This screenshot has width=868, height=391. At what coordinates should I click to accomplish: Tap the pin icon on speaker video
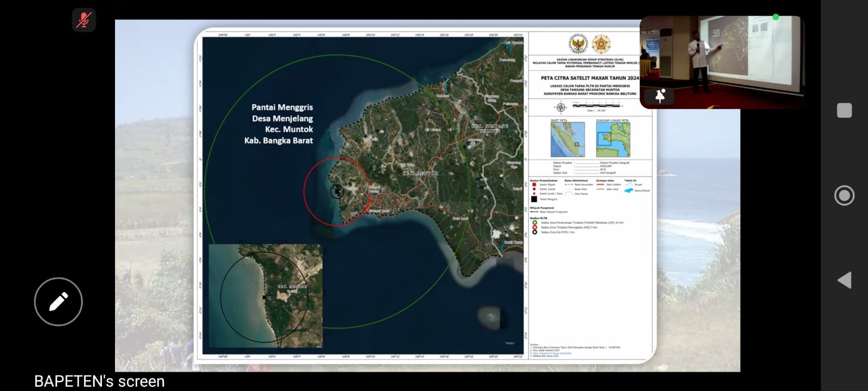click(x=660, y=96)
